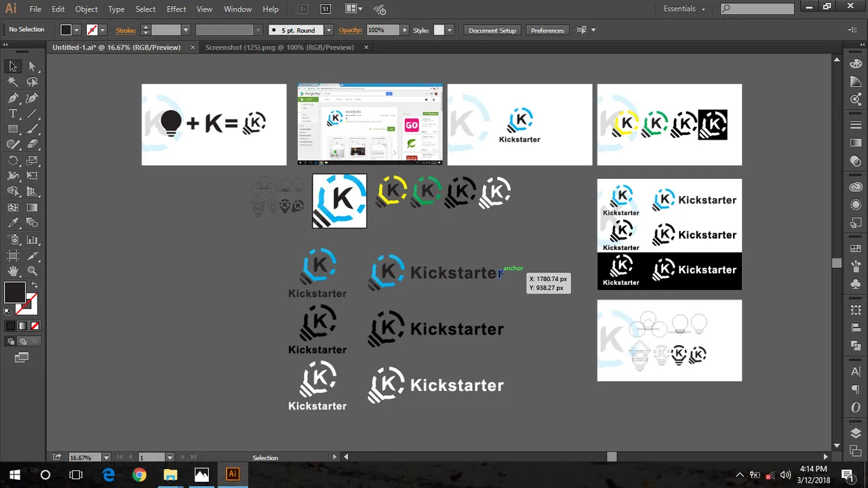Image resolution: width=868 pixels, height=488 pixels.
Task: Click the Stroke link in control bar
Action: point(125,30)
